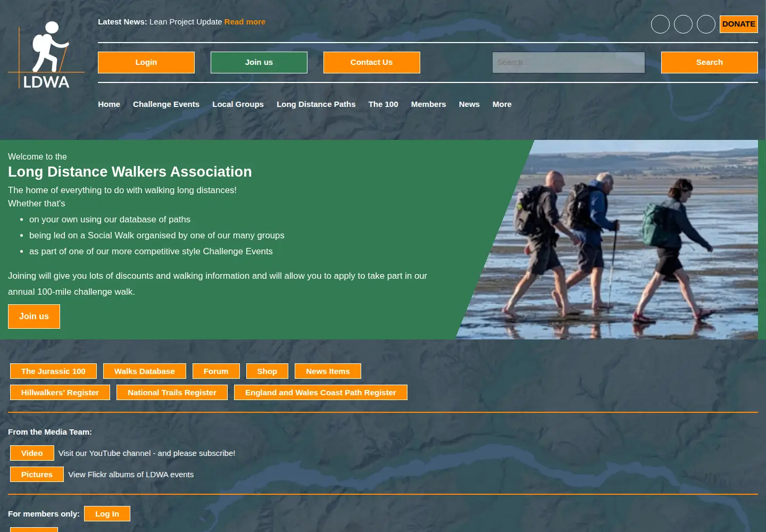Click the Pictures button for Flickr albums
The image size is (766, 532).
(37, 475)
